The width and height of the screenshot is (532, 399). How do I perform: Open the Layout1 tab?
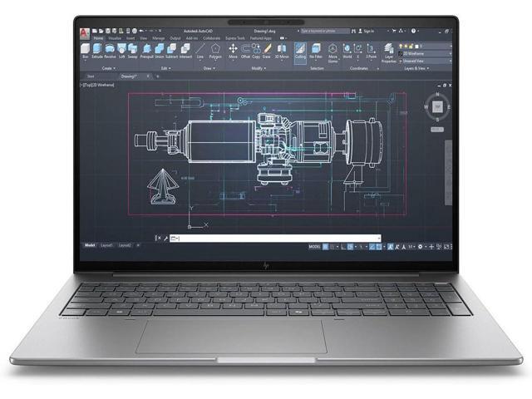(106, 246)
